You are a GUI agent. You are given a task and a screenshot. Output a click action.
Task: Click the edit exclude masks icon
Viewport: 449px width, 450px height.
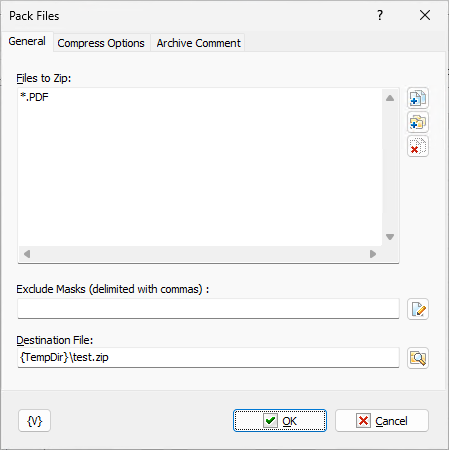pyautogui.click(x=418, y=309)
